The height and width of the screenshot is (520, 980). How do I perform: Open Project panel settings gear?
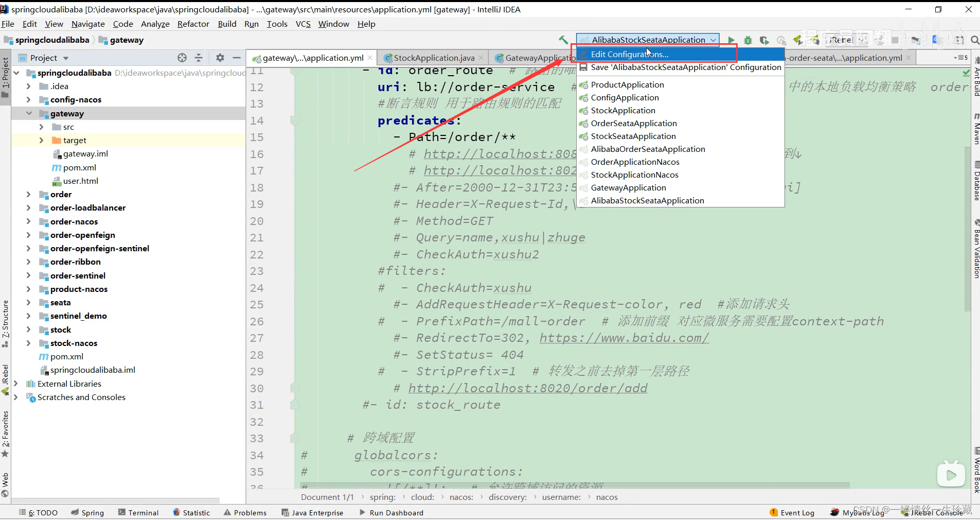click(x=220, y=58)
